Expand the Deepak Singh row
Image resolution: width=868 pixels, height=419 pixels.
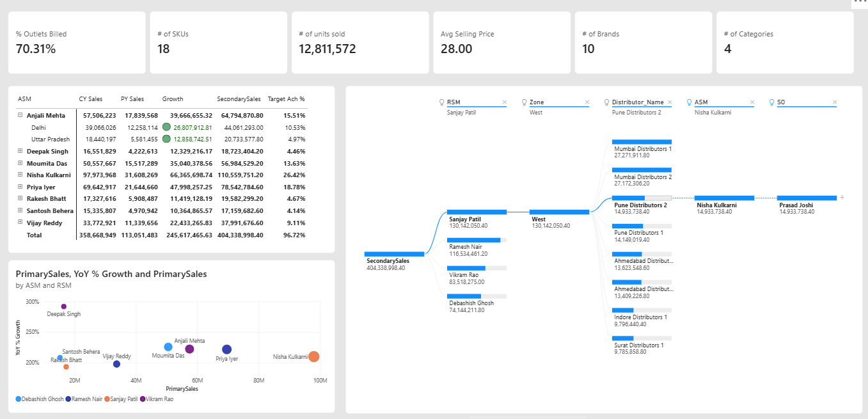tap(20, 152)
